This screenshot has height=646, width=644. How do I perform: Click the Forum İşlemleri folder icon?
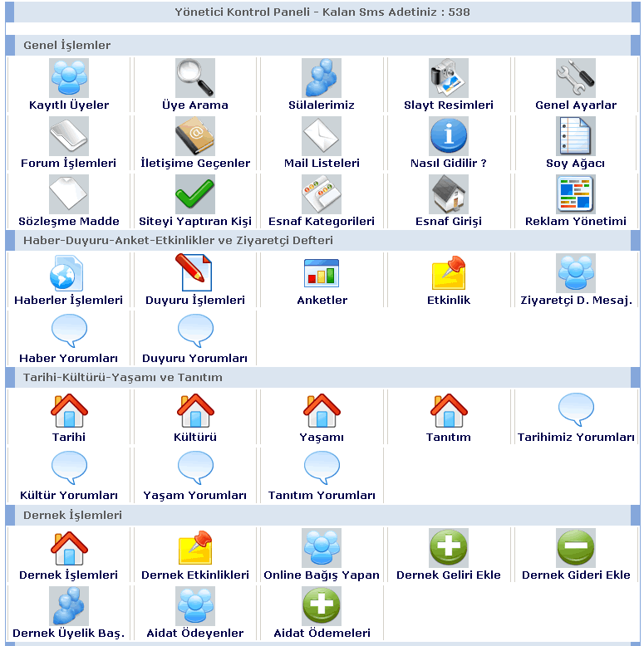pyautogui.click(x=69, y=136)
